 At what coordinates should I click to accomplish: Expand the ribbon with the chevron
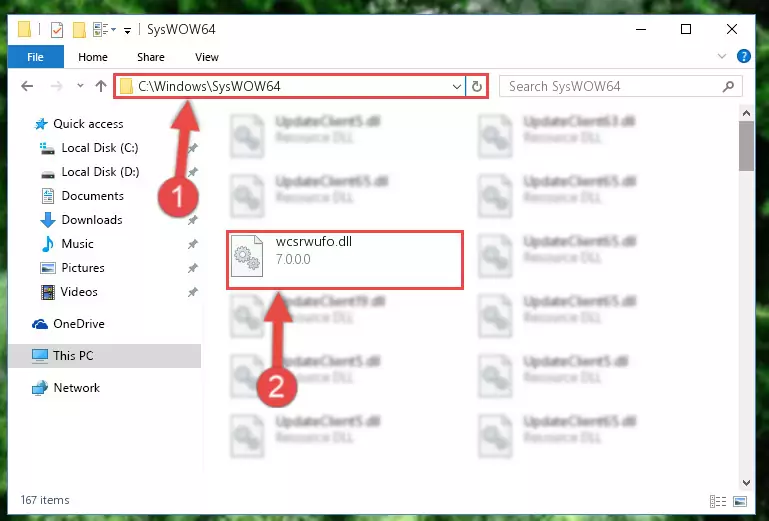pos(721,56)
